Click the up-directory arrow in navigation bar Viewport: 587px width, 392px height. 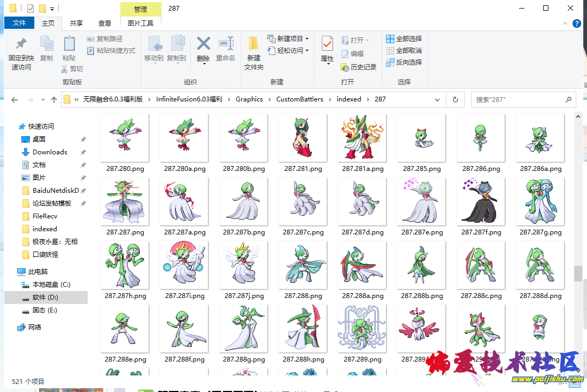click(x=54, y=100)
